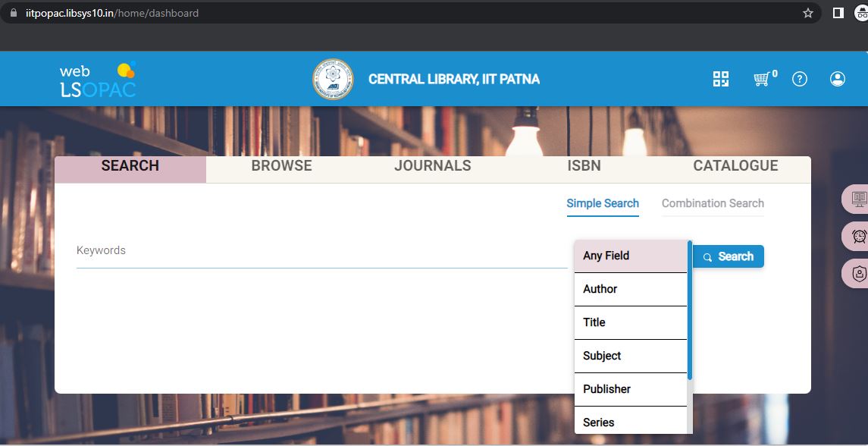Open the help question mark icon
The image size is (868, 446).
coord(799,79)
